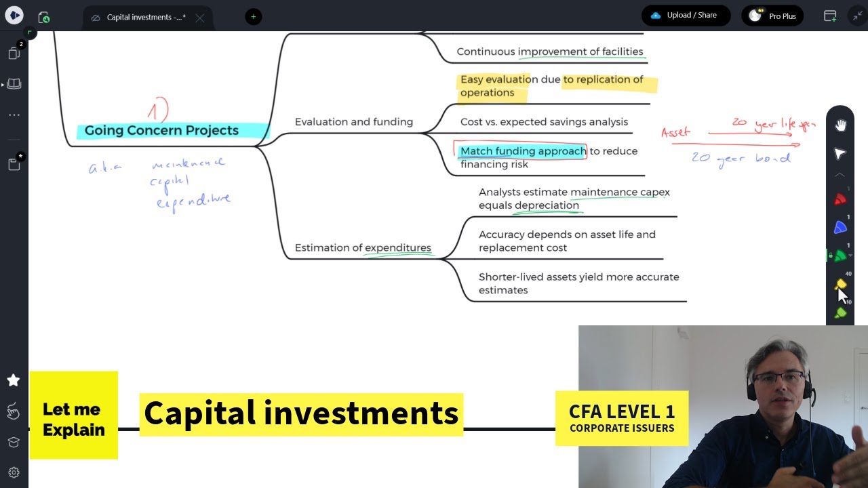Select the arrow pointer selection tool
The height and width of the screenshot is (488, 868).
click(x=840, y=154)
